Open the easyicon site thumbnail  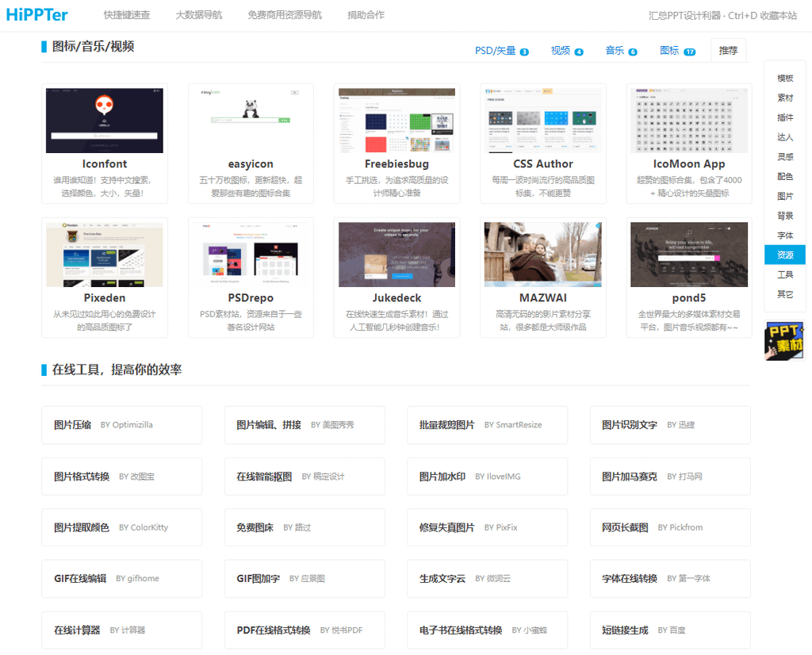click(x=251, y=120)
